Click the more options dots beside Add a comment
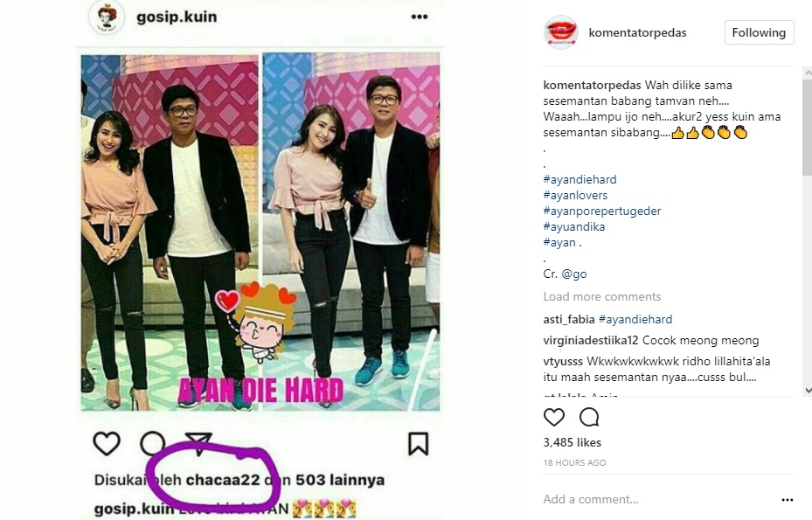 click(x=788, y=500)
